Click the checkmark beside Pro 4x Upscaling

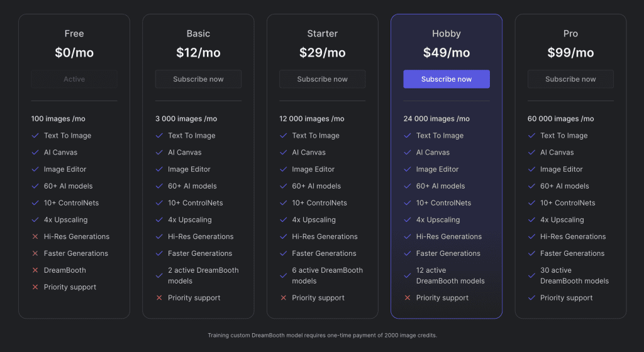pos(531,220)
